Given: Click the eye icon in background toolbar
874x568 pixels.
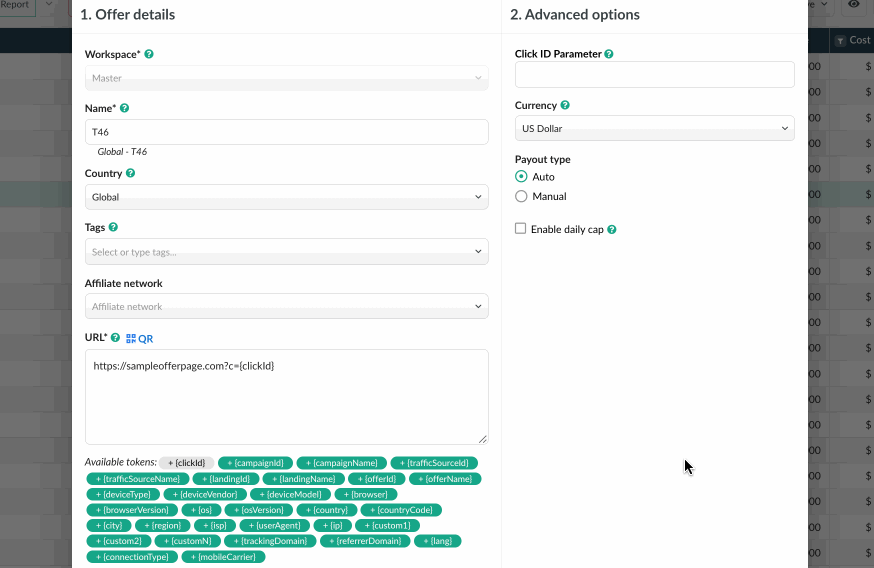Looking at the screenshot, I should (x=853, y=4).
